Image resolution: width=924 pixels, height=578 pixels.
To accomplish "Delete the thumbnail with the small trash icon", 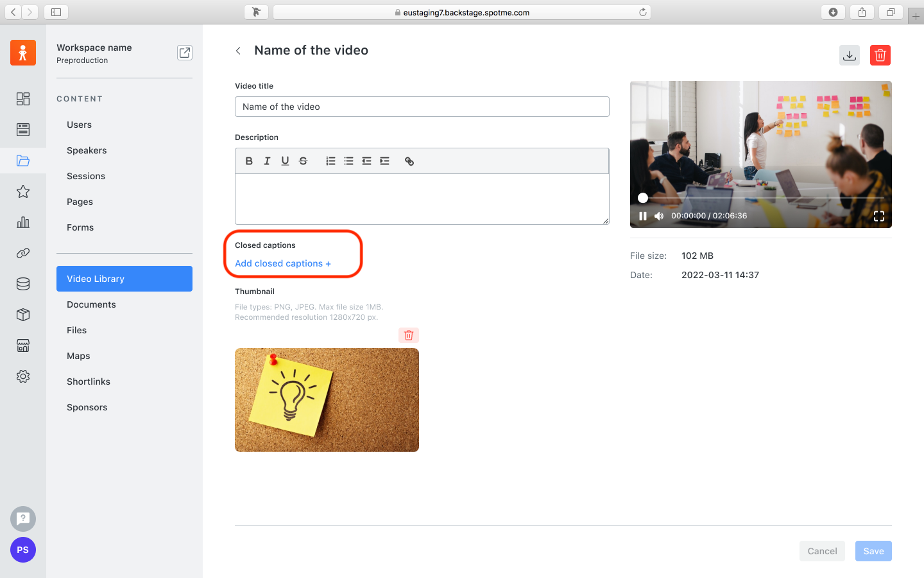I will (409, 335).
